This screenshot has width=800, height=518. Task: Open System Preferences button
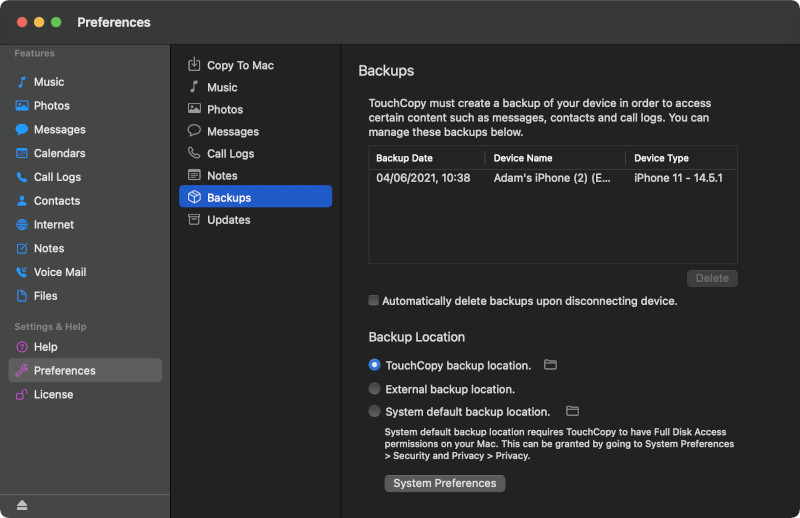click(445, 483)
